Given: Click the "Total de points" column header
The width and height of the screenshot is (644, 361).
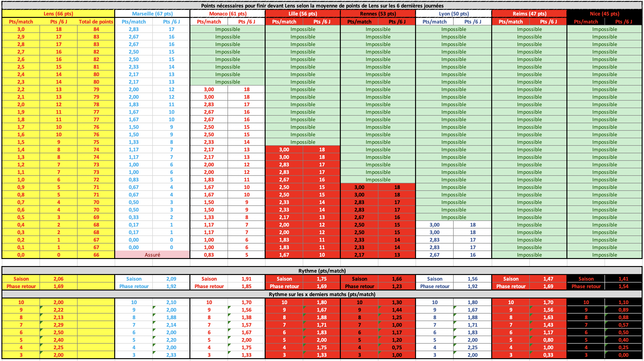Looking at the screenshot, I should 96,22.
